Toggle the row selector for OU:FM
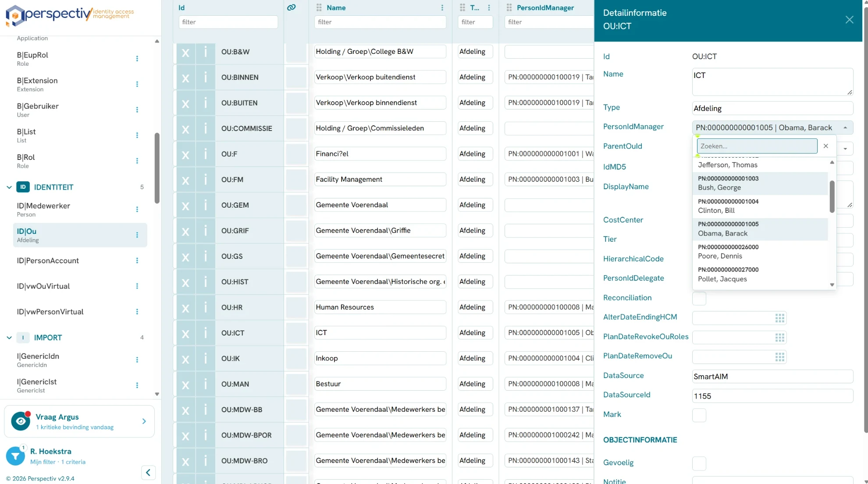 click(296, 180)
